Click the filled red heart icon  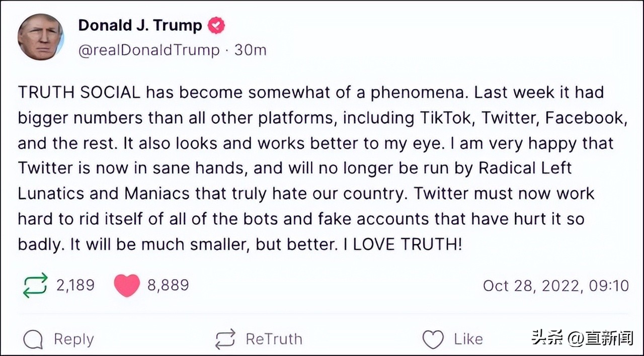pyautogui.click(x=127, y=286)
